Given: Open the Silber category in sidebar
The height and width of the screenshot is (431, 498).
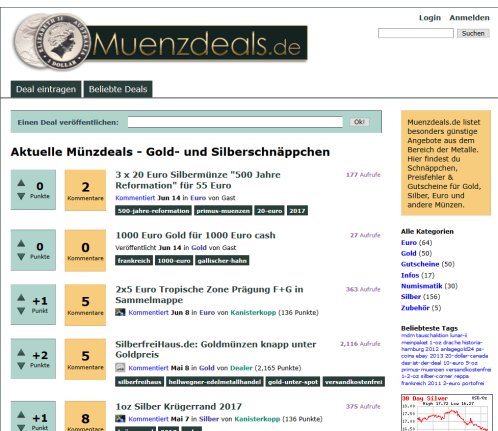Looking at the screenshot, I should coord(411,296).
